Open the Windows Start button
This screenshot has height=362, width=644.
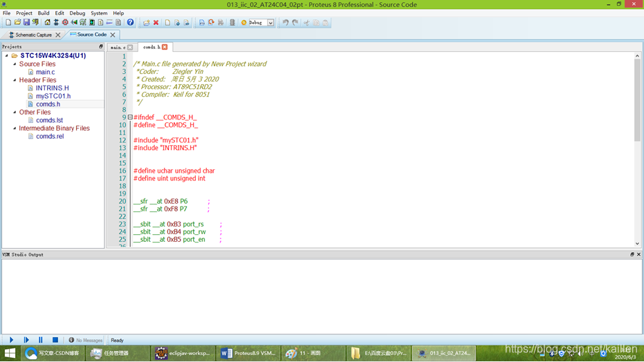[x=10, y=353]
